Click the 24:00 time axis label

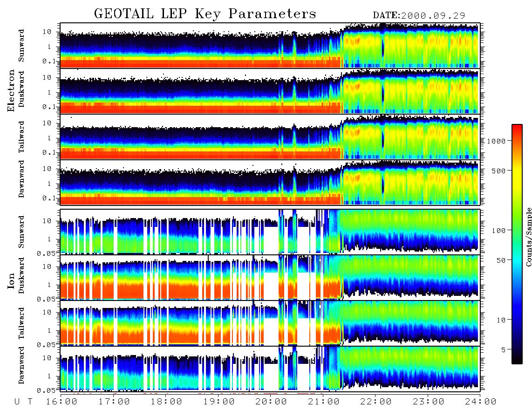coord(480,402)
